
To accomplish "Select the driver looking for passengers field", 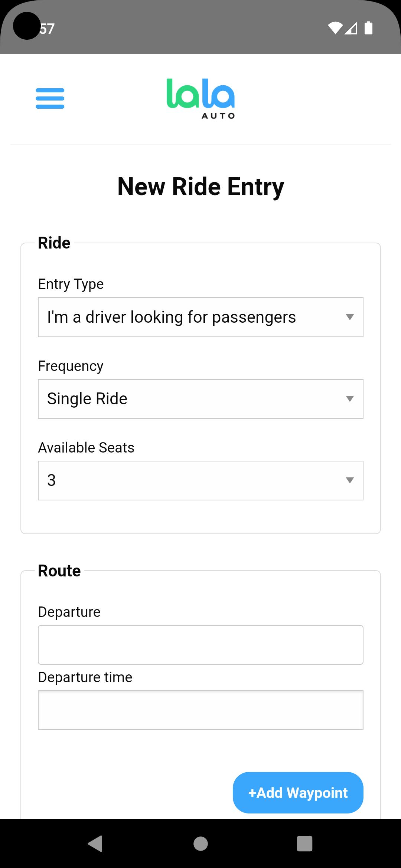I will pos(200,317).
